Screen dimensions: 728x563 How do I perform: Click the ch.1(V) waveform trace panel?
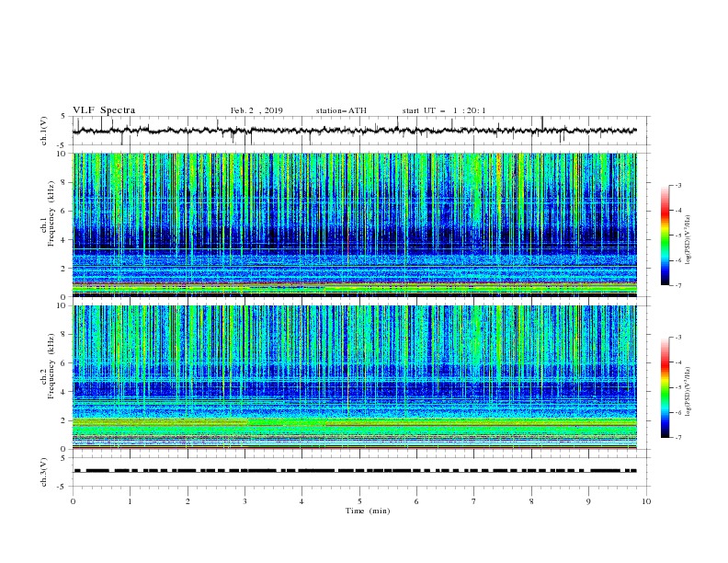click(x=360, y=131)
